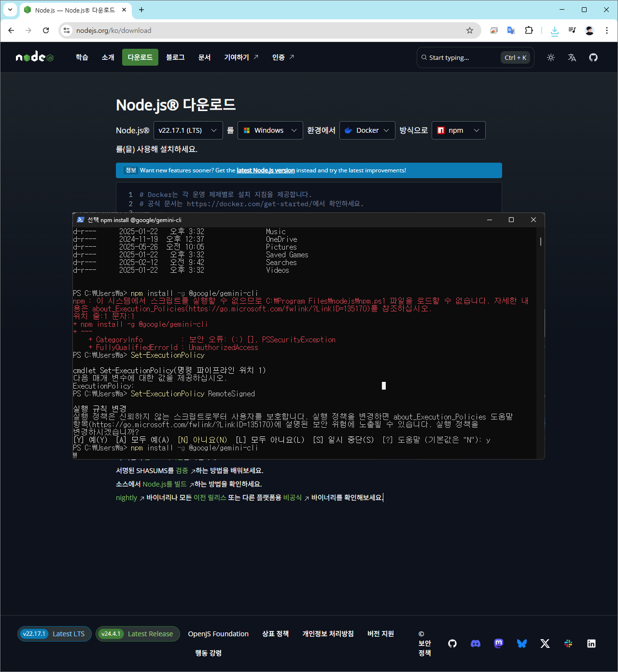Click the LinkedIn icon in the footer
This screenshot has width=618, height=672.
click(x=591, y=644)
